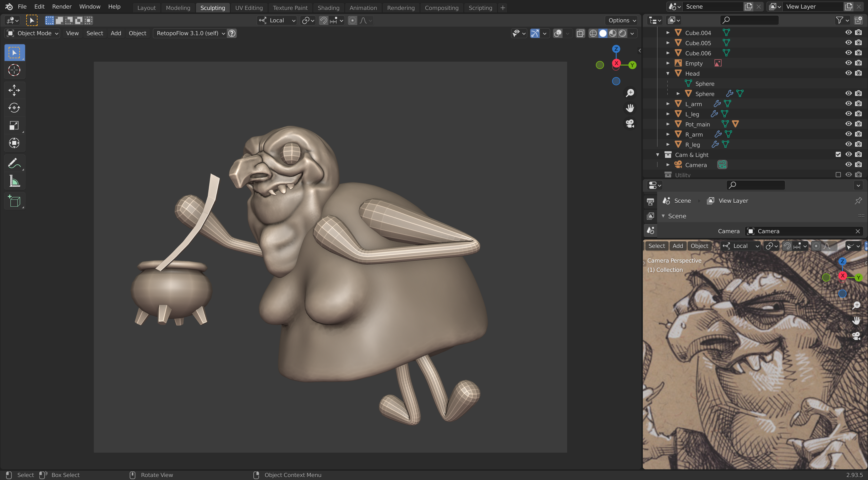Collapse the Head object in outliner

point(668,73)
